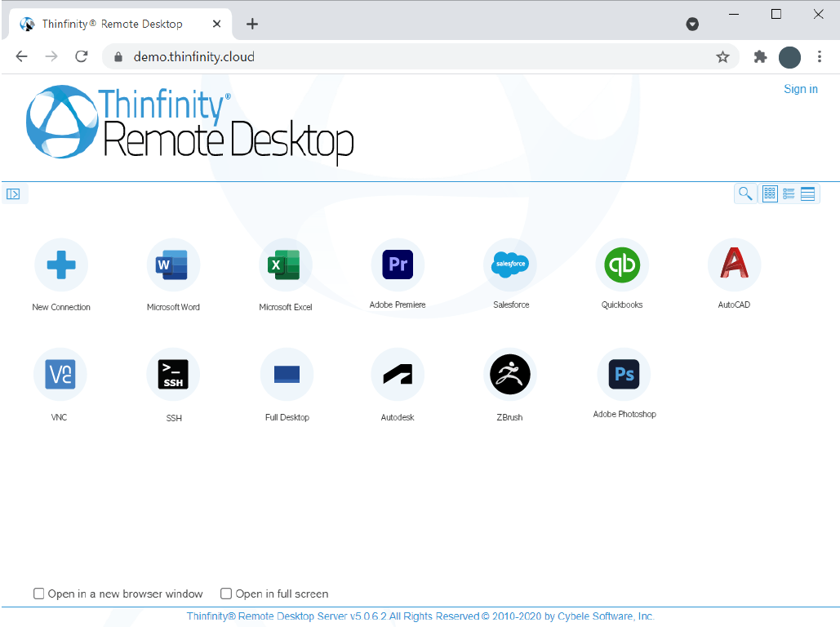The image size is (840, 627).
Task: Click the Quickbooks label
Action: point(622,305)
